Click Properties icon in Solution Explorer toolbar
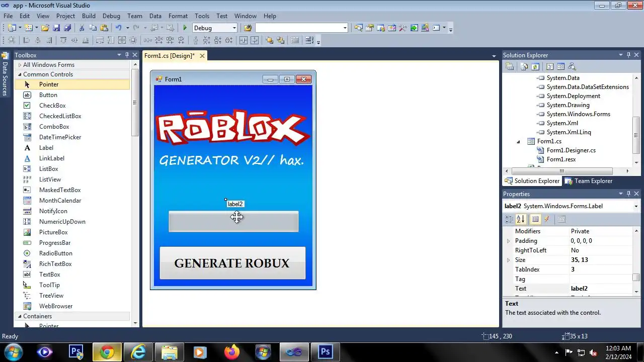This screenshot has height=362, width=644. (509, 66)
